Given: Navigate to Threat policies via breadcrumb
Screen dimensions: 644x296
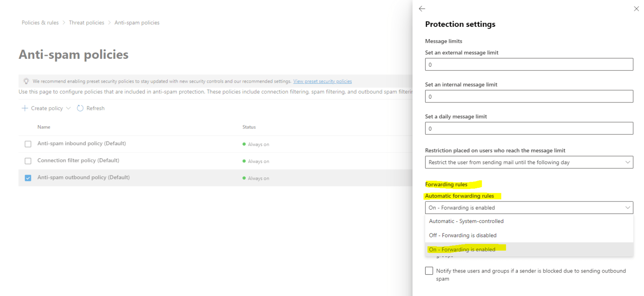Looking at the screenshot, I should (86, 22).
